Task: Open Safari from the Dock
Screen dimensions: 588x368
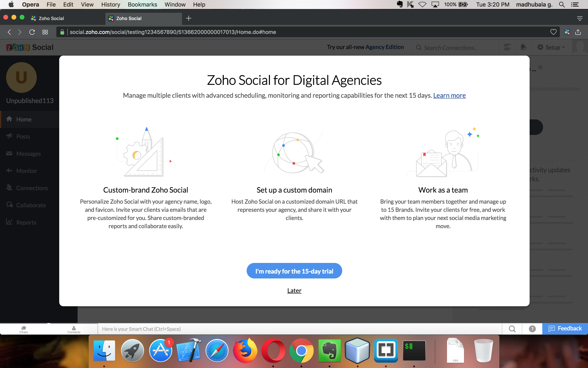Action: [217, 351]
